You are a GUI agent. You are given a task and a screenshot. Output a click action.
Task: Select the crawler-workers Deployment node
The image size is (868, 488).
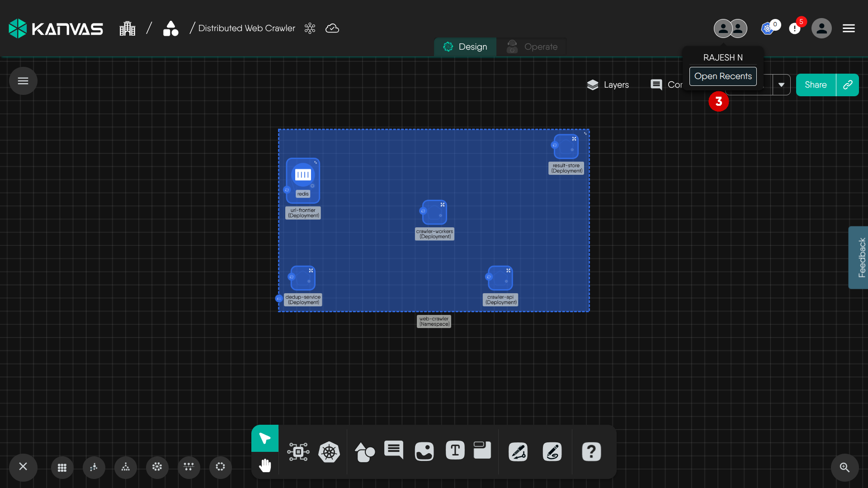(434, 212)
